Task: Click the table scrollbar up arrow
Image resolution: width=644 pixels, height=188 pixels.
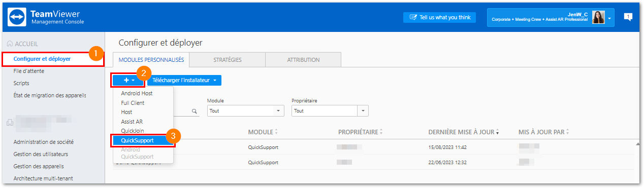Action: pyautogui.click(x=637, y=144)
